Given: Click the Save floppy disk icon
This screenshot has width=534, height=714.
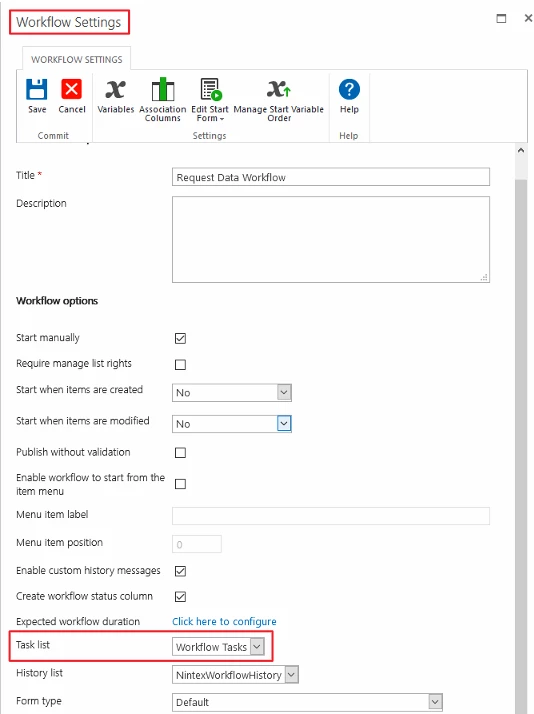Looking at the screenshot, I should (x=36, y=89).
